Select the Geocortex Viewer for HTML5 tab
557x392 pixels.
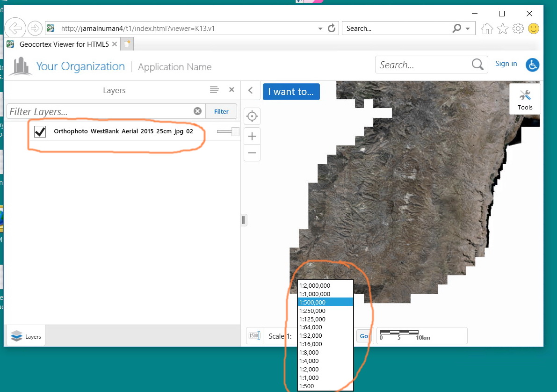tap(64, 44)
